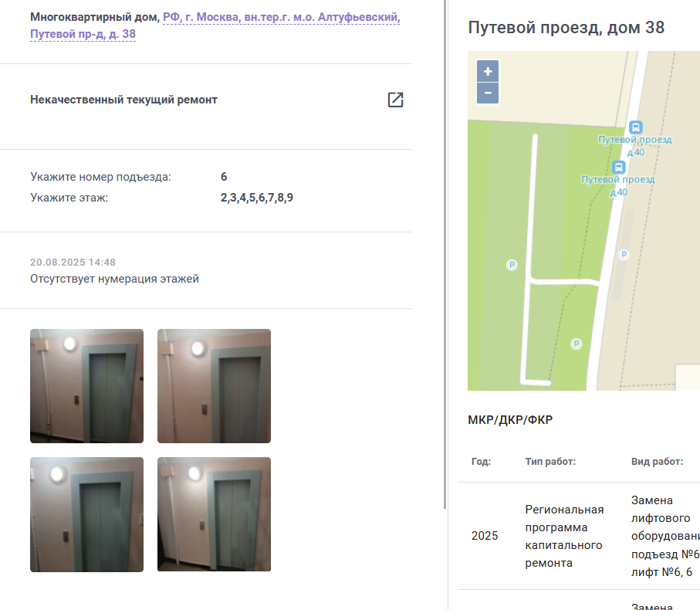This screenshot has width=700, height=610.
Task: Open the second elevator photo in top row
Action: click(x=214, y=386)
